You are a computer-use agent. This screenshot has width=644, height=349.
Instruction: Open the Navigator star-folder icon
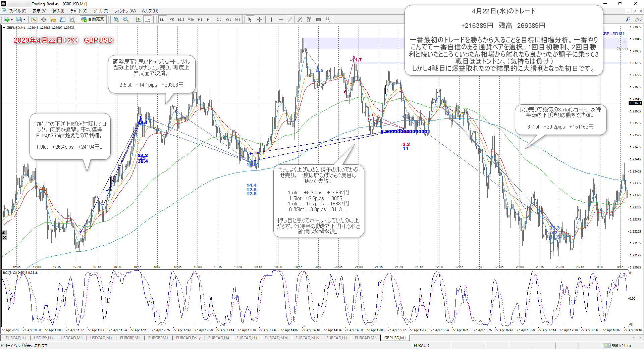click(x=53, y=19)
